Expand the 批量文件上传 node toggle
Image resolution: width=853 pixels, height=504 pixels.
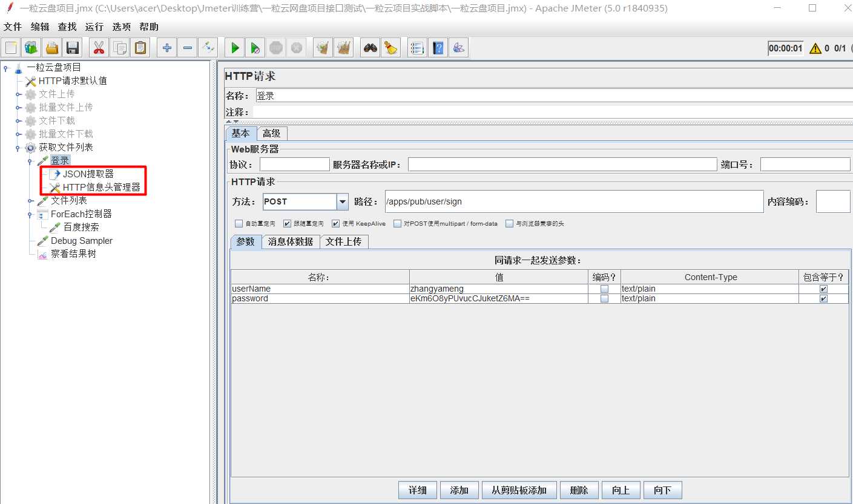(19, 108)
